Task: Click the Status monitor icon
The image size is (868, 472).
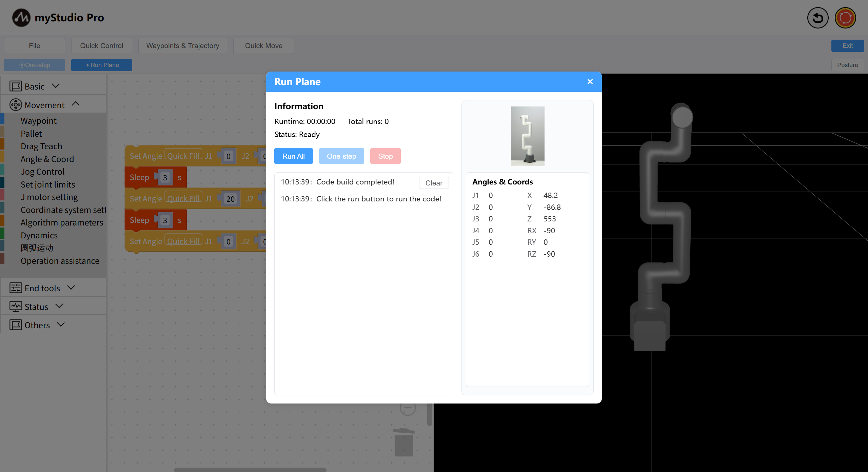Action: [x=16, y=307]
